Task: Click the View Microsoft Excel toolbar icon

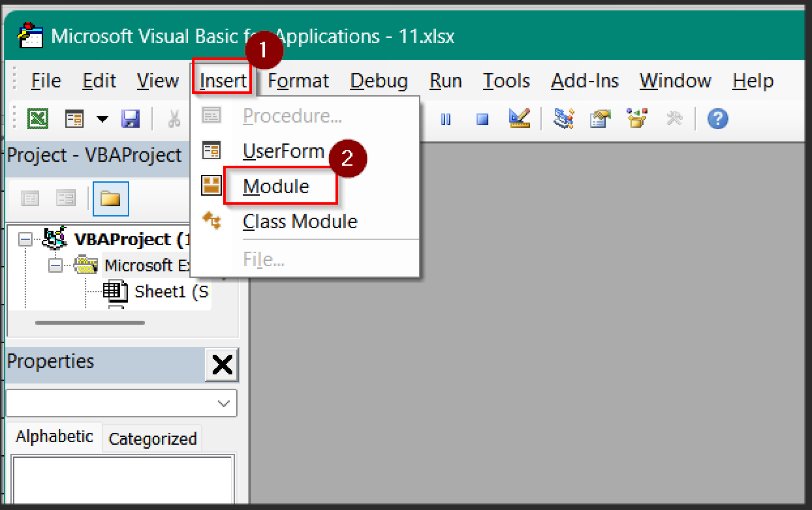Action: click(x=38, y=118)
